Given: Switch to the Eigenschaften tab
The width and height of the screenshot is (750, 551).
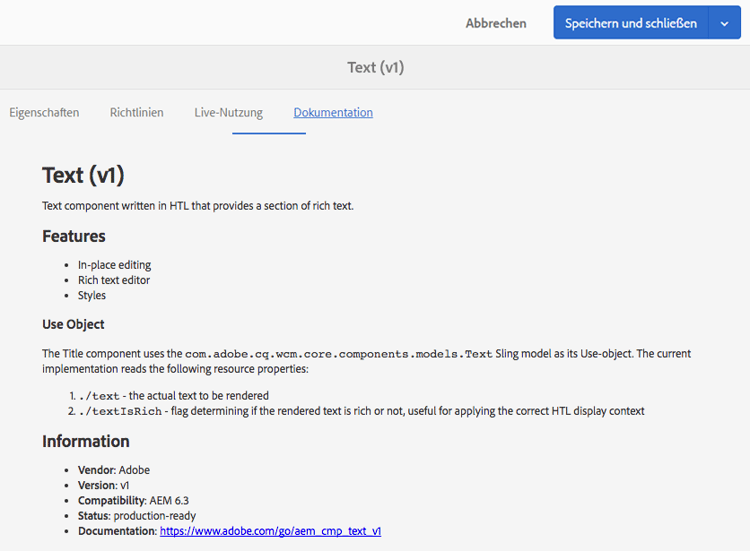Looking at the screenshot, I should (44, 112).
